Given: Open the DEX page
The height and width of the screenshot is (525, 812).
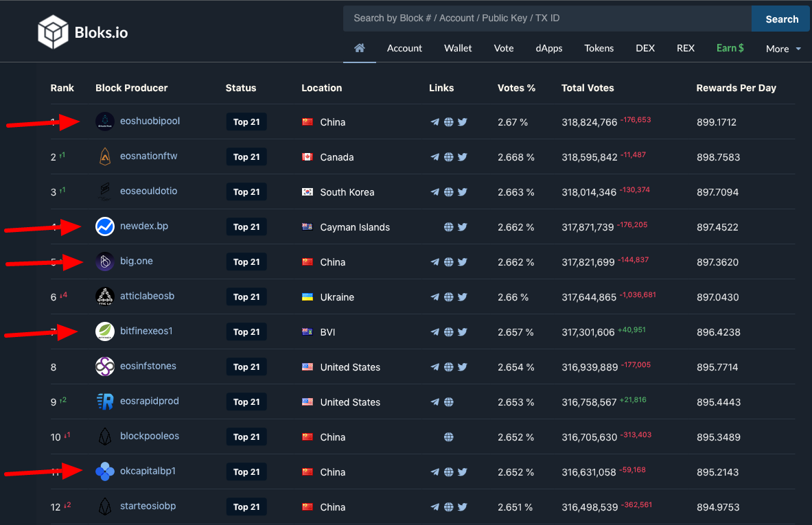Looking at the screenshot, I should [x=645, y=48].
